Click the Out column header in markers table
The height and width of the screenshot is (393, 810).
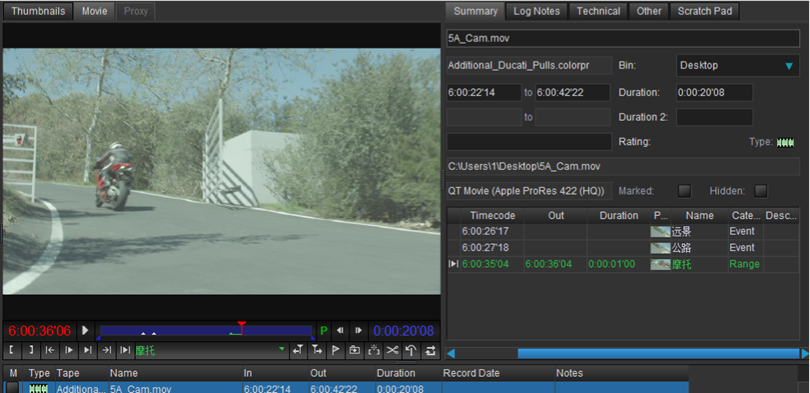pyautogui.click(x=555, y=215)
